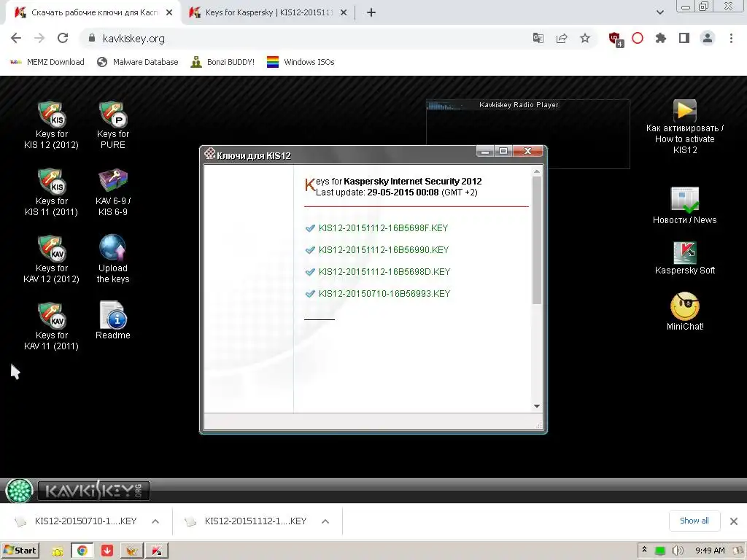The height and width of the screenshot is (560, 747).
Task: Open the profile avatar button
Action: pyautogui.click(x=708, y=38)
